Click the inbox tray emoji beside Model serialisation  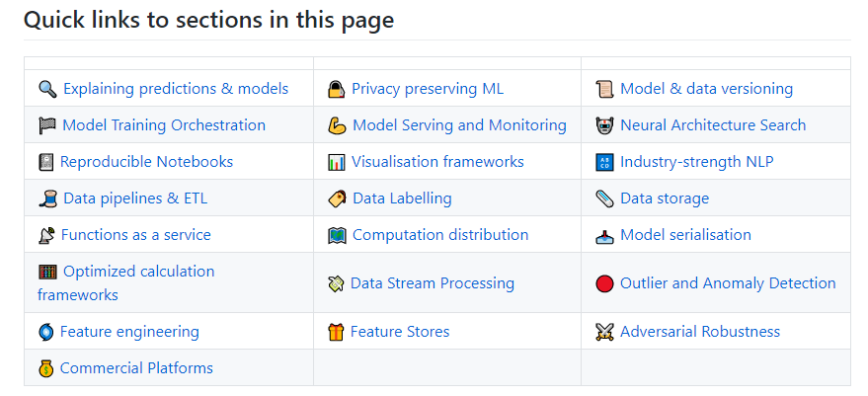pos(604,235)
